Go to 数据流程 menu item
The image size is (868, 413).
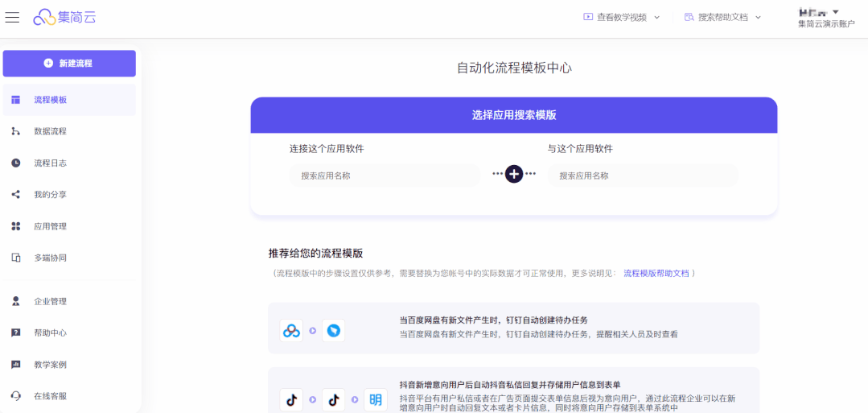click(x=69, y=131)
